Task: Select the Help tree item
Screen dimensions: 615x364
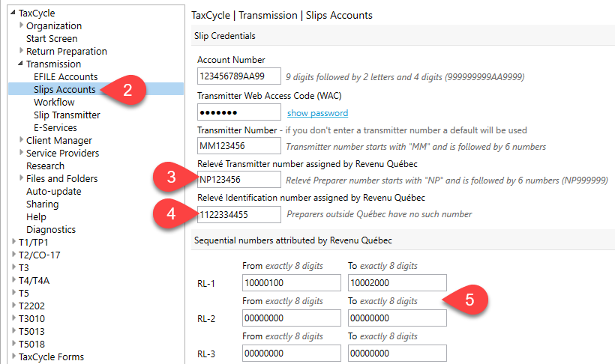Action: point(36,216)
